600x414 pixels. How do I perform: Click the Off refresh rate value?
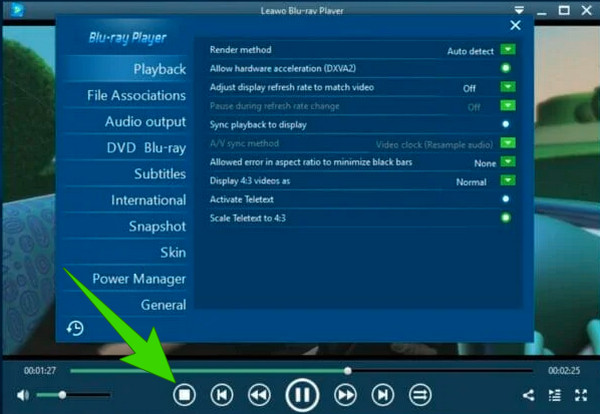point(469,88)
